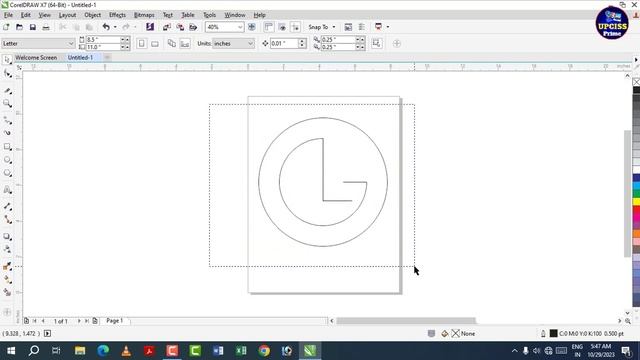Select the Shape tool in the toolbox
This screenshot has height=360, width=640.
[x=7, y=74]
